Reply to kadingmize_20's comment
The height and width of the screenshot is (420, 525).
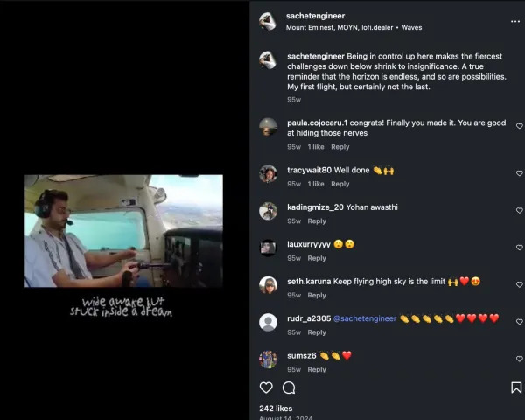[317, 221]
